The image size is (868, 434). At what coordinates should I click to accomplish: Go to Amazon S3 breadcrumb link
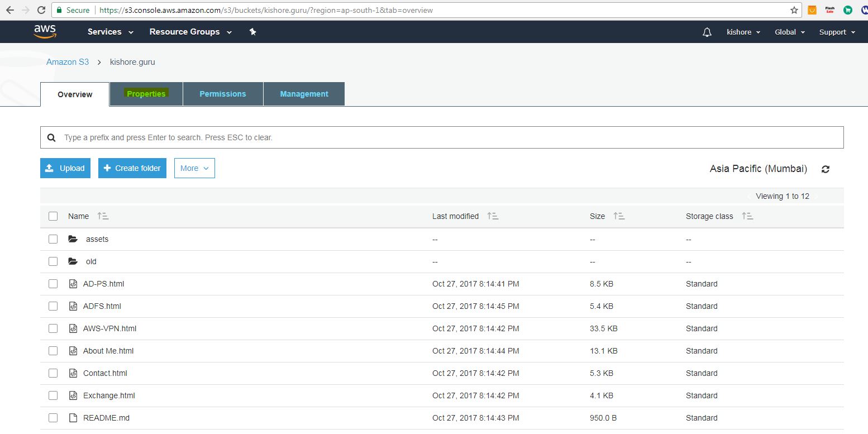(x=68, y=62)
